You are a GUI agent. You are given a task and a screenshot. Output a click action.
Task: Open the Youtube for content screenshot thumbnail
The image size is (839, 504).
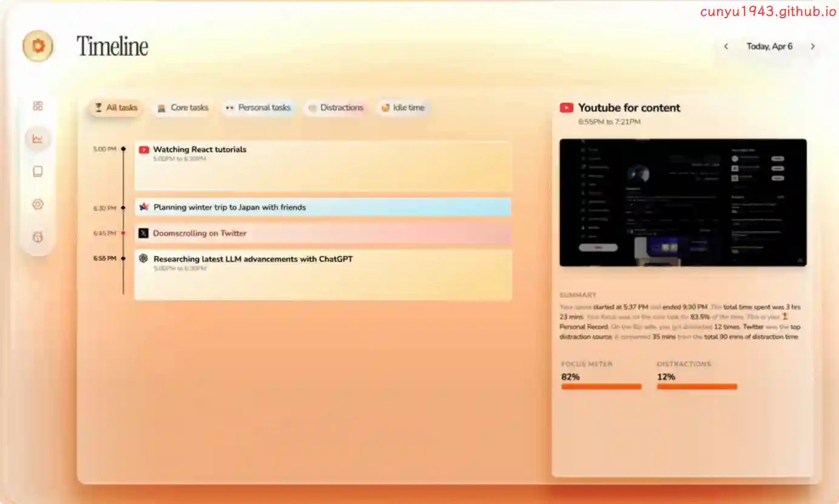coord(682,203)
